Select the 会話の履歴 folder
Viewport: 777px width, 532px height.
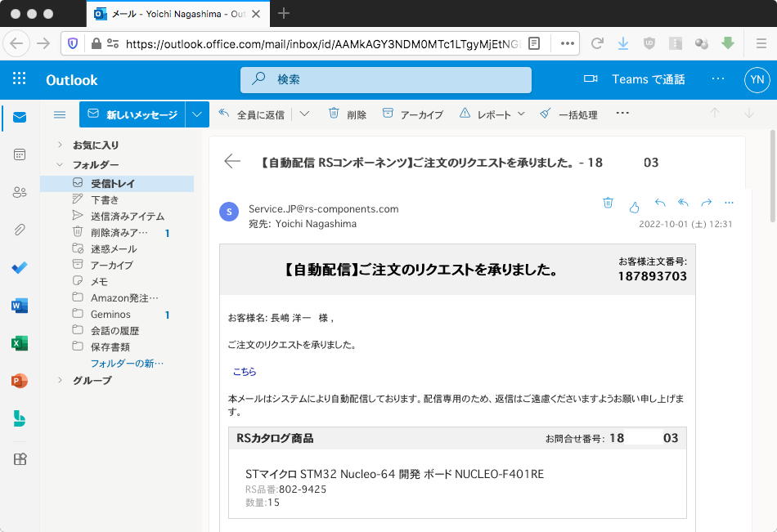point(117,330)
